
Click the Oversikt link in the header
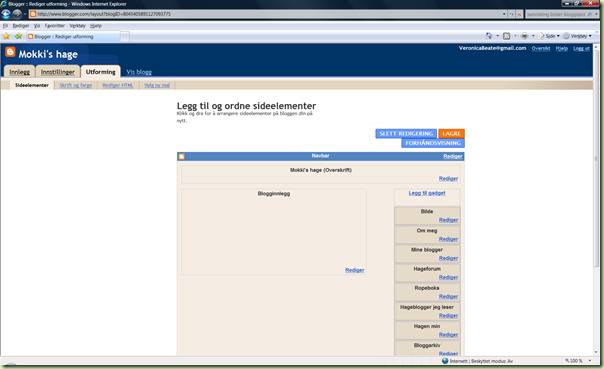pyautogui.click(x=541, y=49)
